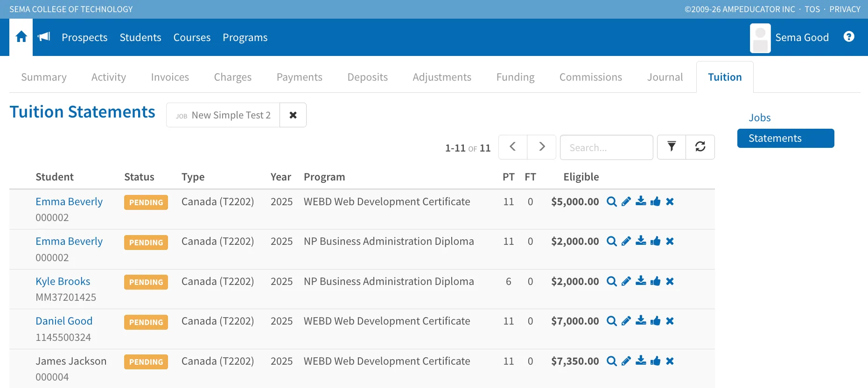The width and height of the screenshot is (868, 388).
Task: Open the Sema Good user menu
Action: [790, 38]
